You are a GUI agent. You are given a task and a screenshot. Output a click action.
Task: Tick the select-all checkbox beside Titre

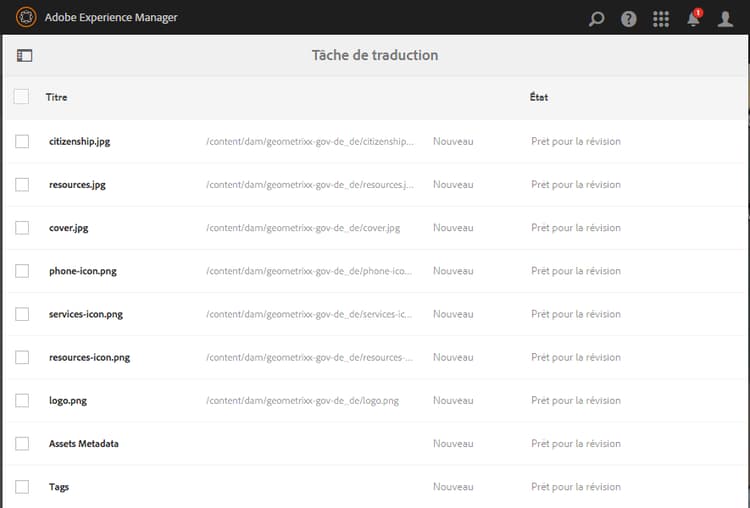click(22, 97)
